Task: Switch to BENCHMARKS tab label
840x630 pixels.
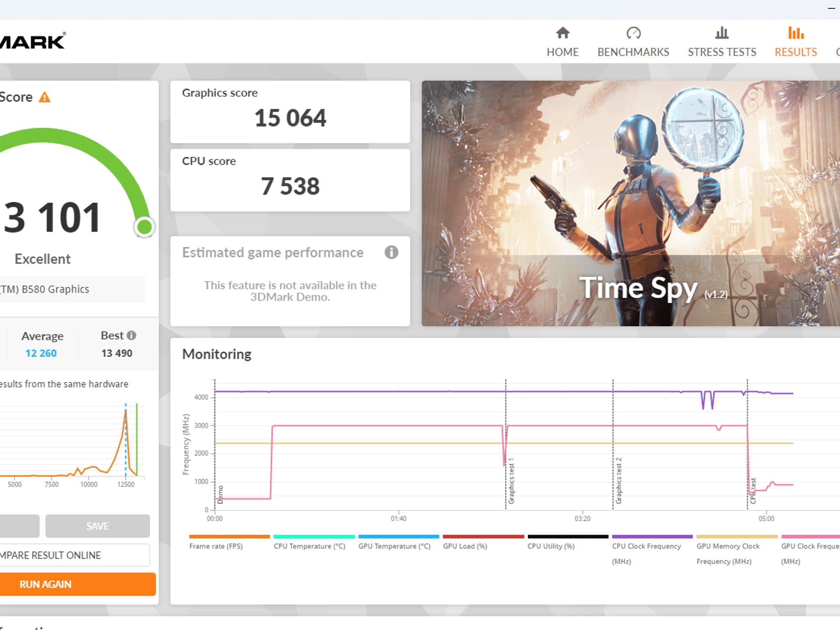Action: pyautogui.click(x=633, y=52)
